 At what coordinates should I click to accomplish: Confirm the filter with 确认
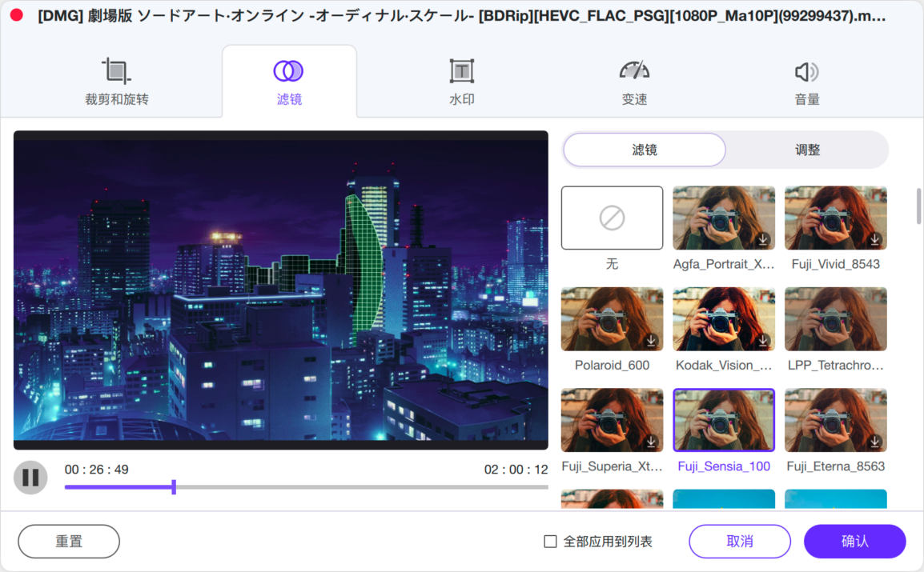pyautogui.click(x=854, y=542)
